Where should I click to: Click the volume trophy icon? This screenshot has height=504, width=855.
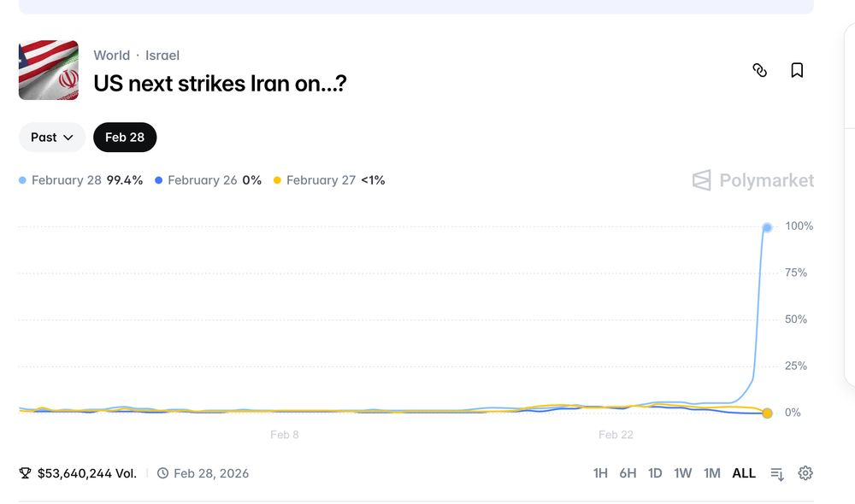(26, 473)
